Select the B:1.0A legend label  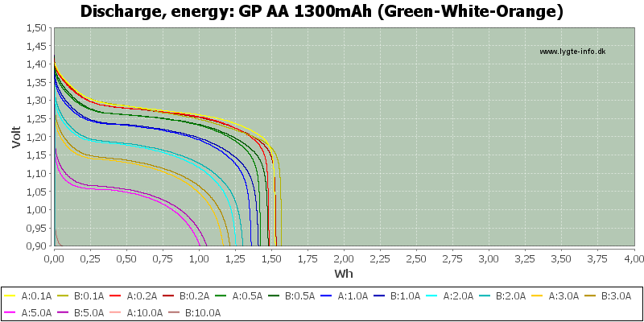[406, 295]
